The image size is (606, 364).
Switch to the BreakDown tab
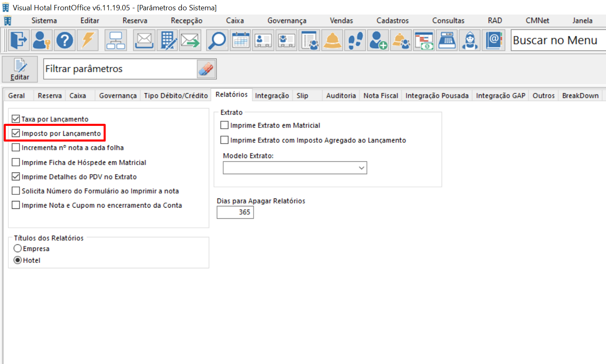pos(580,95)
